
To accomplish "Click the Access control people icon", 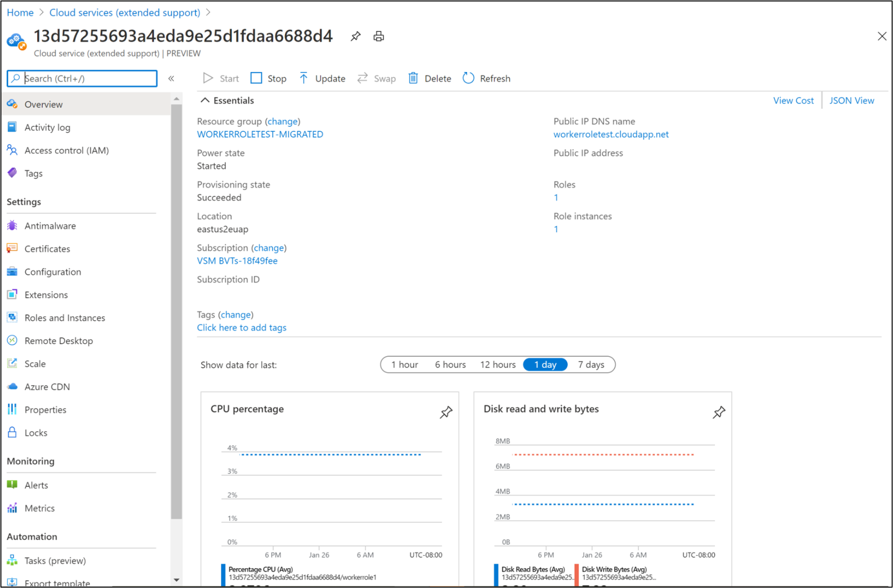I will tap(13, 150).
